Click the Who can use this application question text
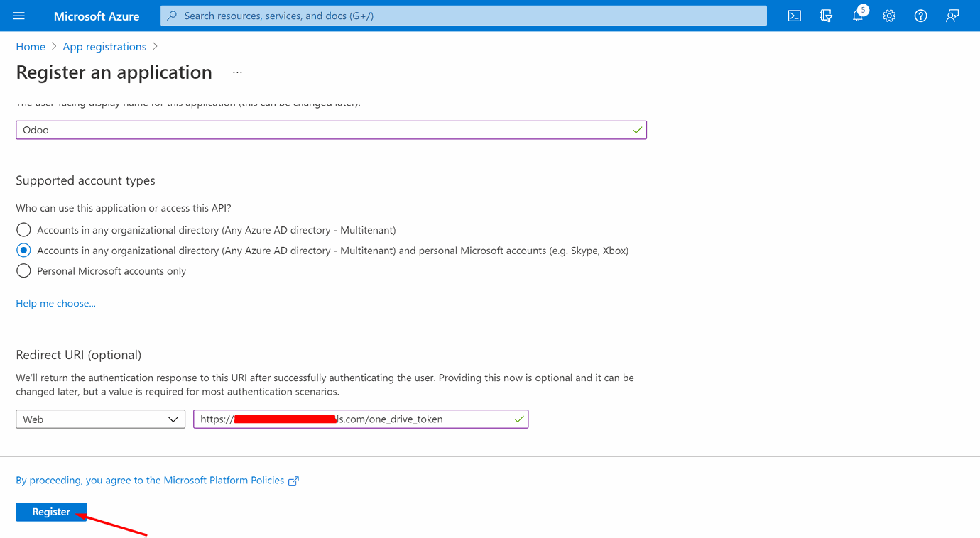This screenshot has height=538, width=980. tap(124, 208)
